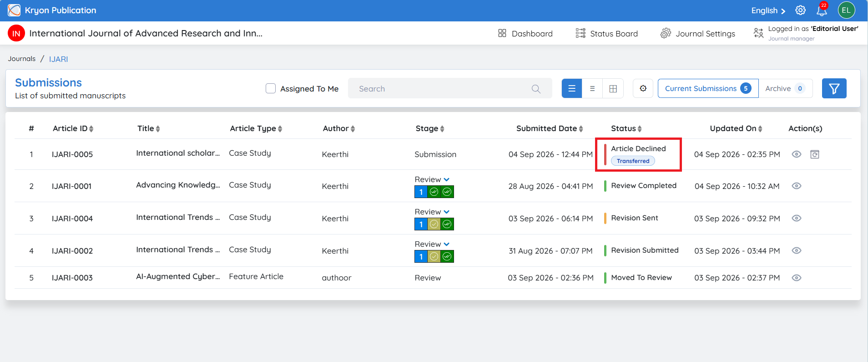This screenshot has height=362, width=868.
Task: Sort by Updated On column header
Action: tap(736, 128)
